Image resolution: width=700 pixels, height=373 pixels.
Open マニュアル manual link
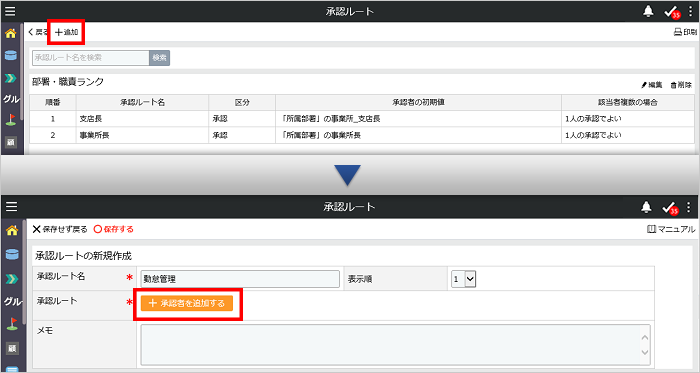[671, 229]
